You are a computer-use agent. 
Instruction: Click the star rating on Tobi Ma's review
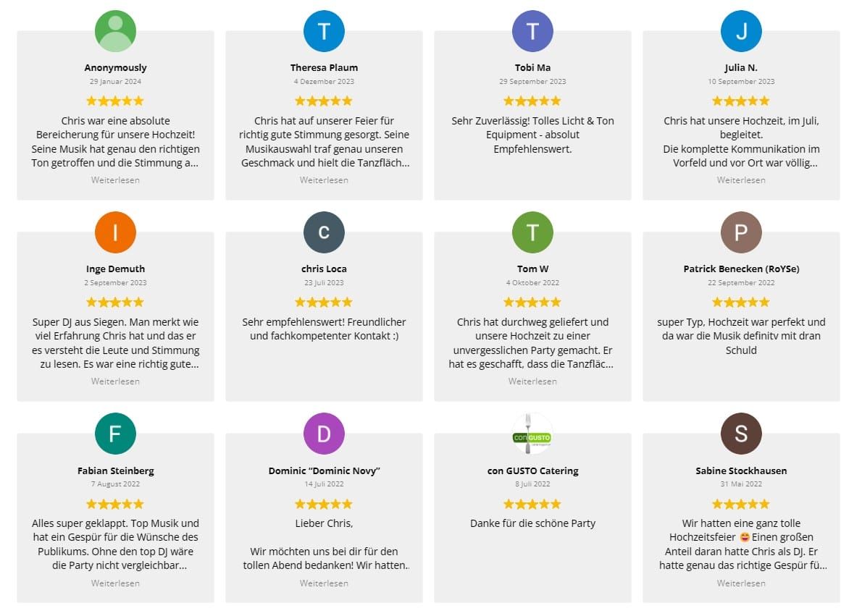coord(532,101)
